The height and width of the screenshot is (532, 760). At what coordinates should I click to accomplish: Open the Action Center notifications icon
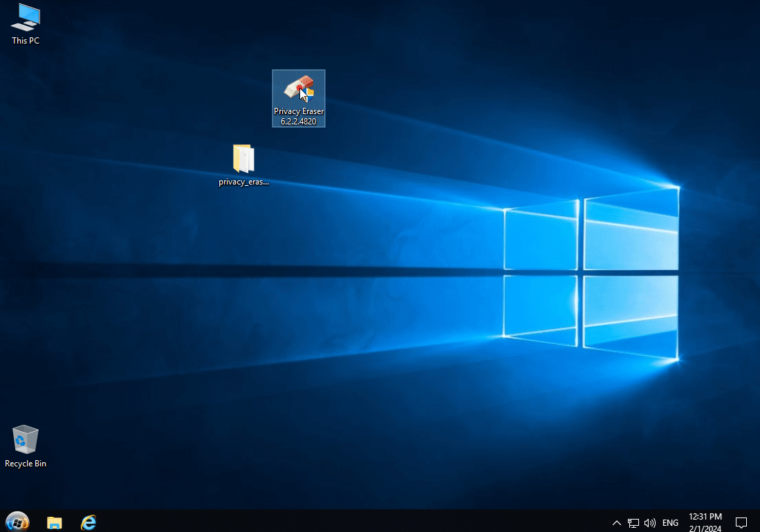741,523
